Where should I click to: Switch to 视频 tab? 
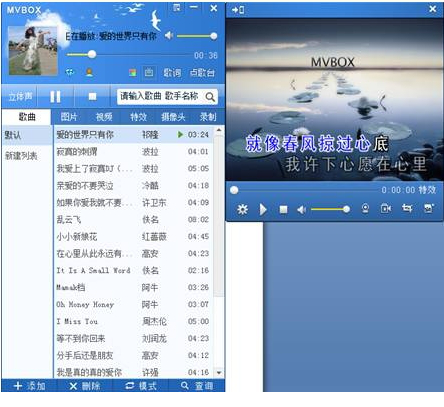104,117
